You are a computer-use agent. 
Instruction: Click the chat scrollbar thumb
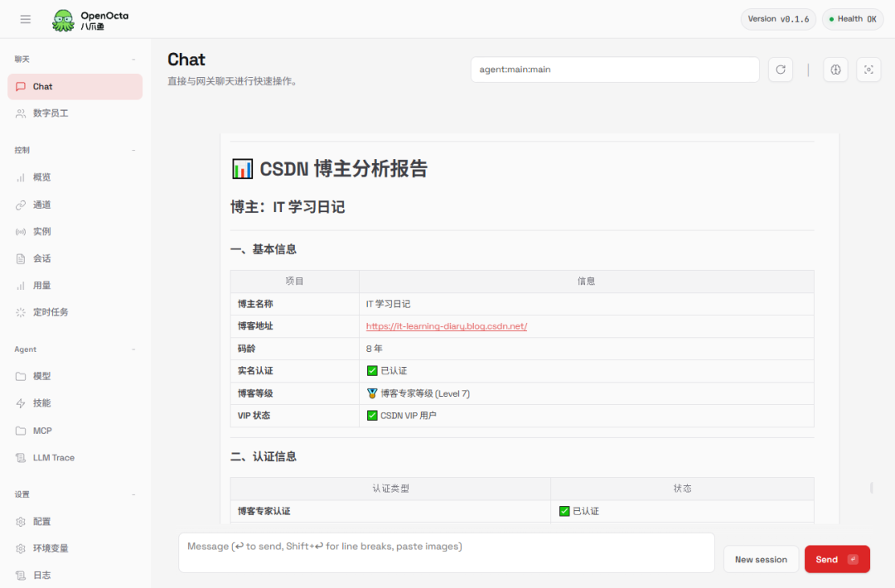(871, 488)
